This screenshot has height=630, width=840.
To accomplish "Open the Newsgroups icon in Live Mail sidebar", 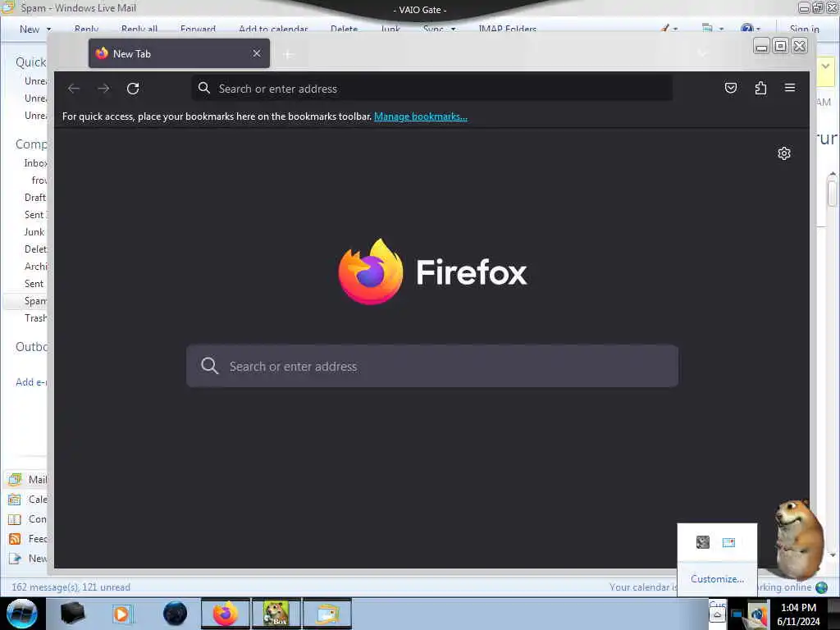I will tap(15, 558).
